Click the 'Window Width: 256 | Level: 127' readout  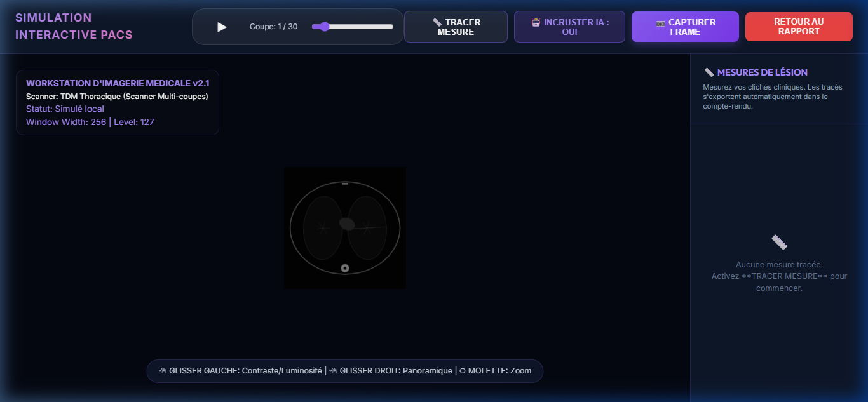coord(90,122)
